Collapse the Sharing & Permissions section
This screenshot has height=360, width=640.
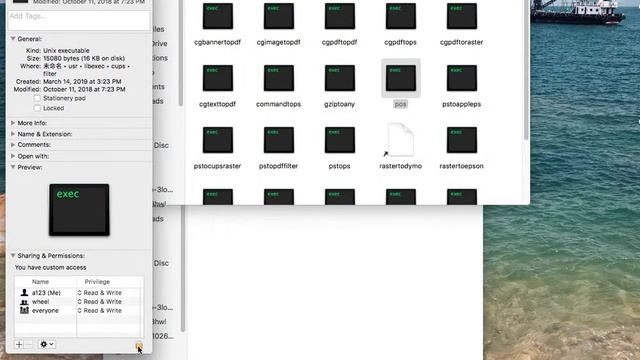[x=13, y=256]
